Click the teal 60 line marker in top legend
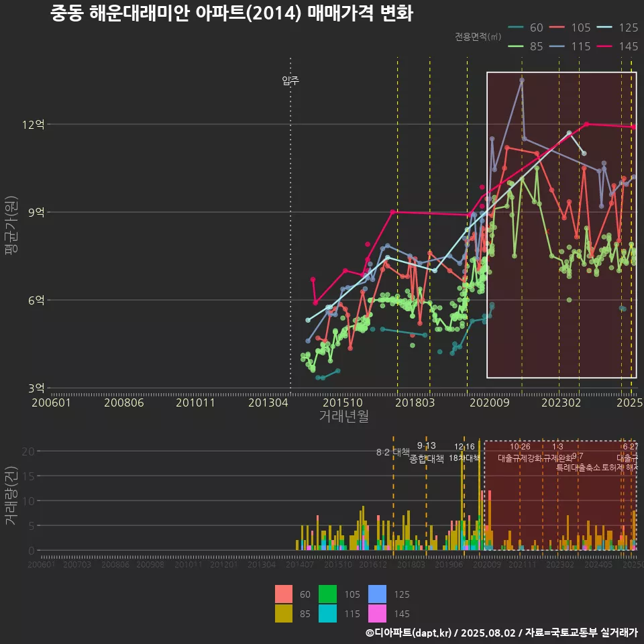 click(515, 28)
